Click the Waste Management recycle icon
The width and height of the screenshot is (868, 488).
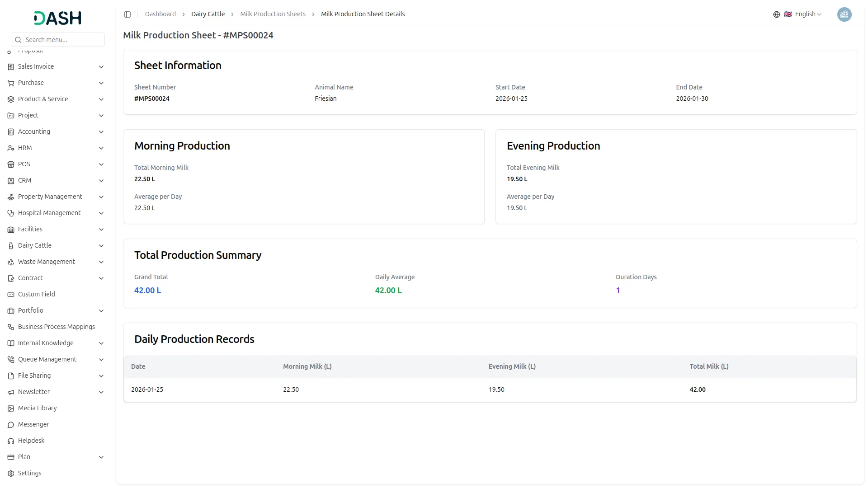[x=11, y=262]
